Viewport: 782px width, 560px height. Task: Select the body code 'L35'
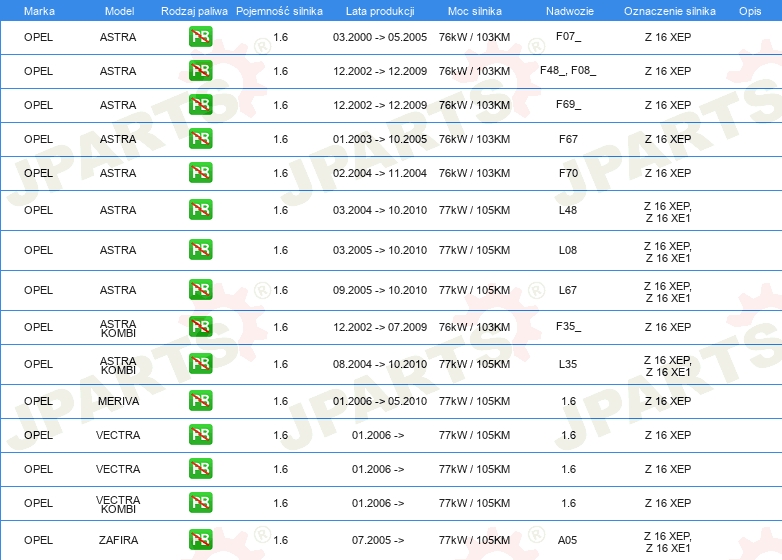568,364
